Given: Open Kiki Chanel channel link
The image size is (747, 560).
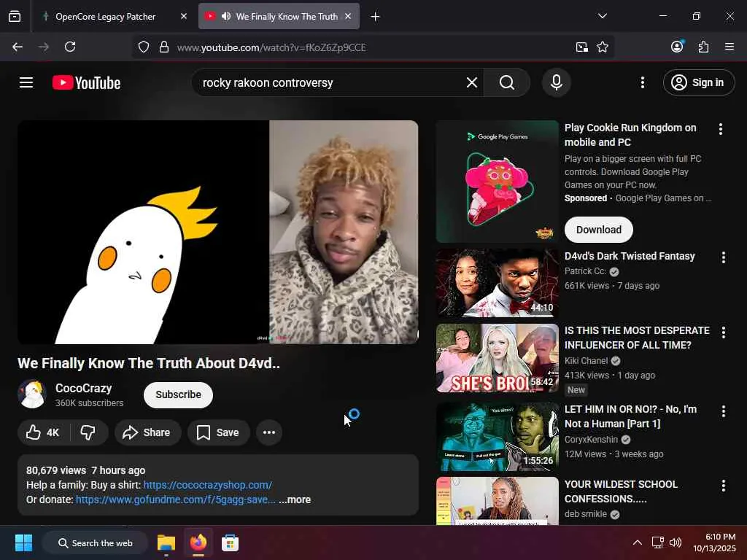Looking at the screenshot, I should [586, 360].
